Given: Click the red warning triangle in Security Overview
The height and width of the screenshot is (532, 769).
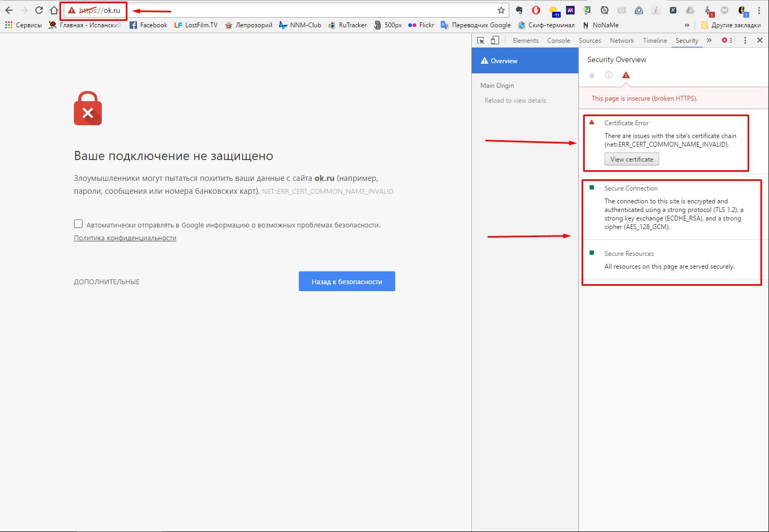Looking at the screenshot, I should click(626, 75).
